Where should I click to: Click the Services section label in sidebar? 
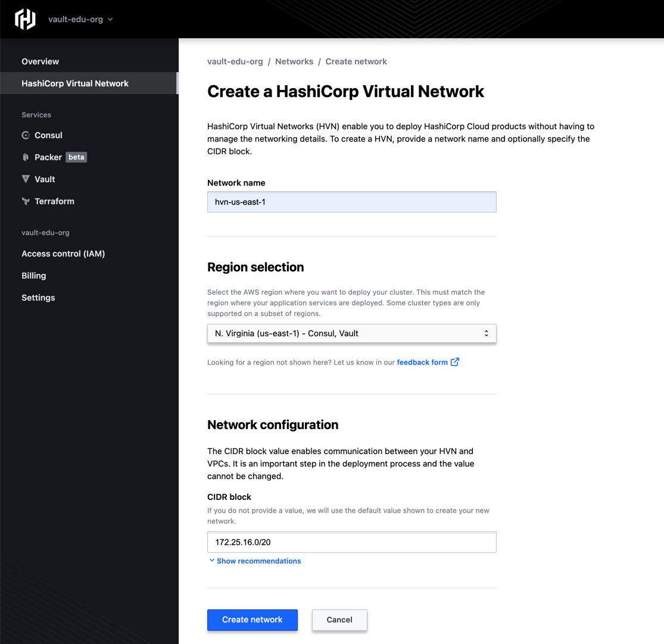36,115
